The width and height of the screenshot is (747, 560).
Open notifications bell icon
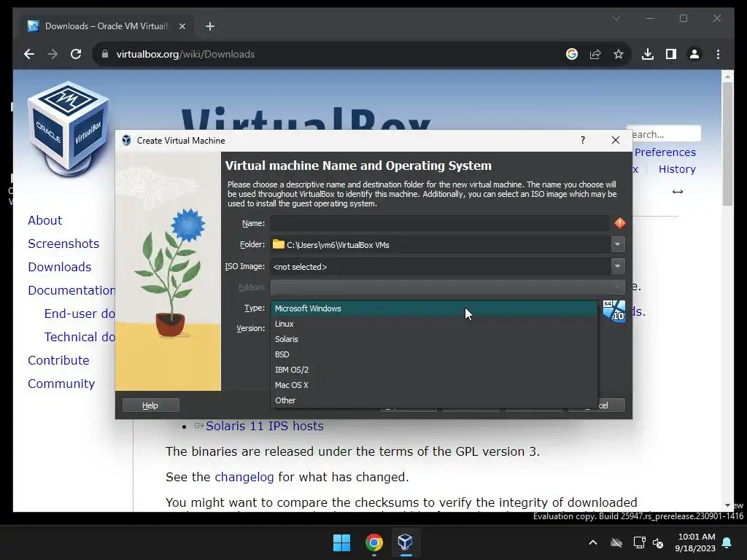pyautogui.click(x=727, y=542)
